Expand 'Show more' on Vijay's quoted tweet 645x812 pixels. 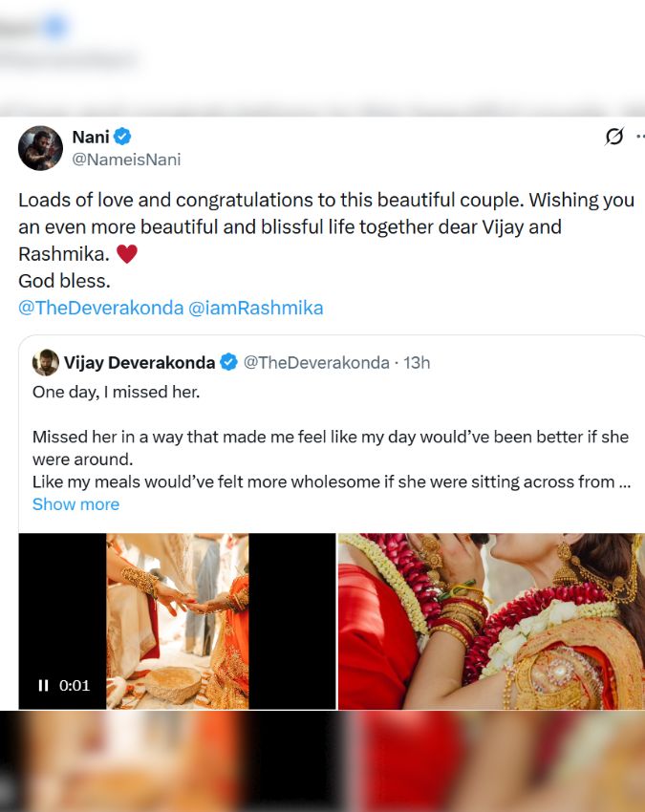(75, 503)
